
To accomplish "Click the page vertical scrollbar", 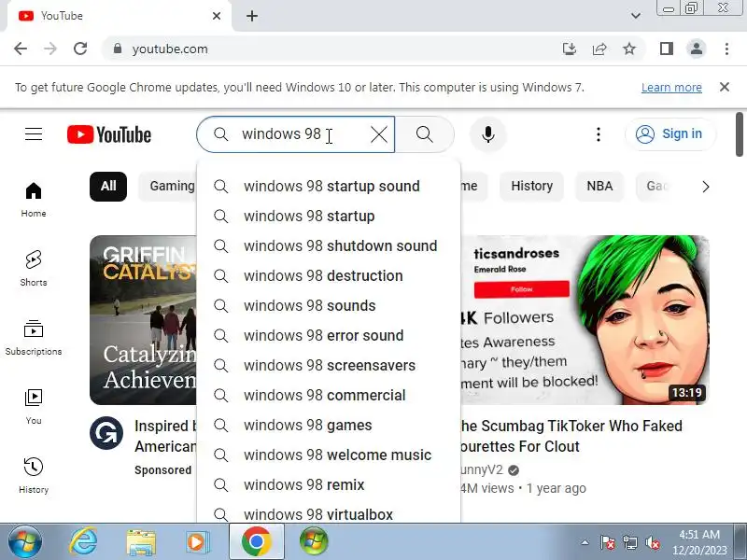I will pos(739,134).
